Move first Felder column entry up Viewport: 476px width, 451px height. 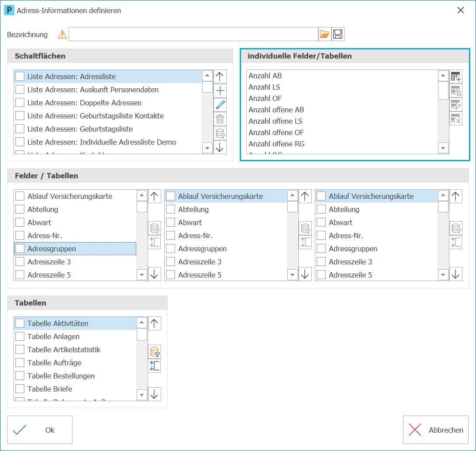click(154, 196)
